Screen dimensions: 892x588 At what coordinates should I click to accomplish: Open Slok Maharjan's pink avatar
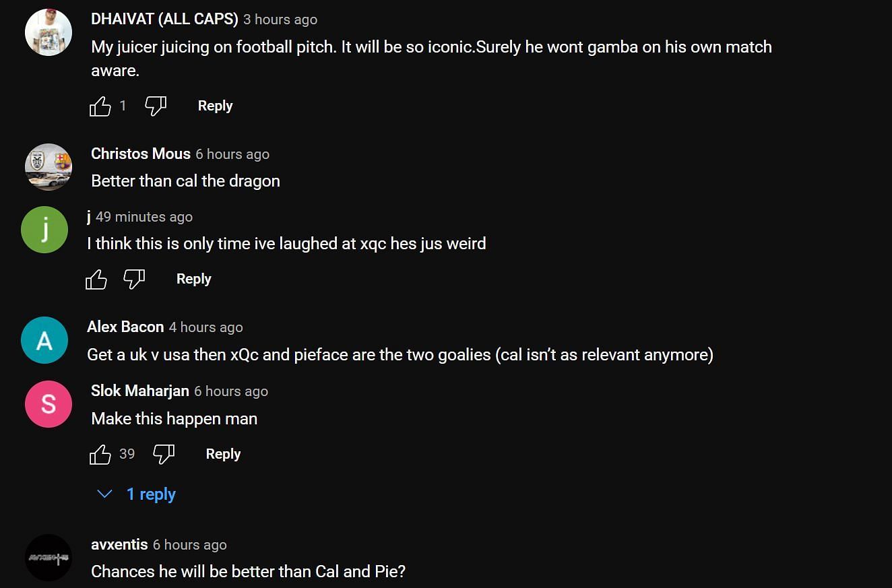point(49,404)
